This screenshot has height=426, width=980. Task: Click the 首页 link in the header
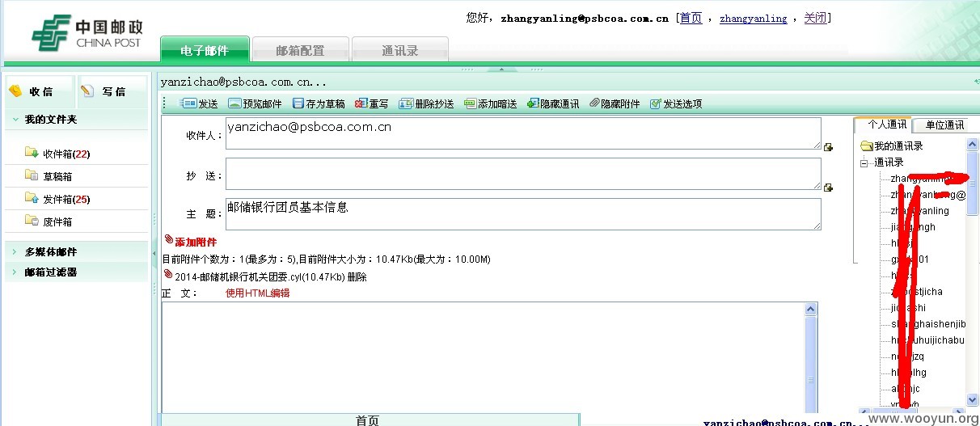(691, 18)
